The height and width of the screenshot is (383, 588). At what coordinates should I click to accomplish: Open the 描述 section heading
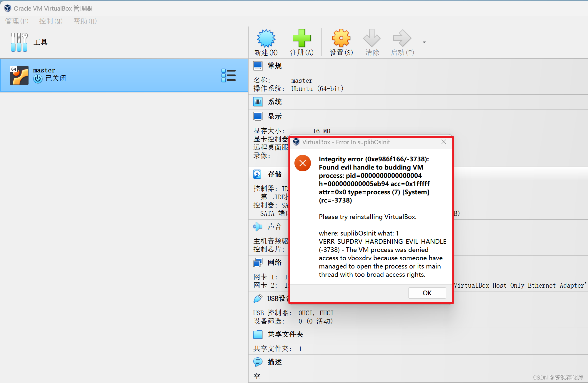tap(274, 362)
